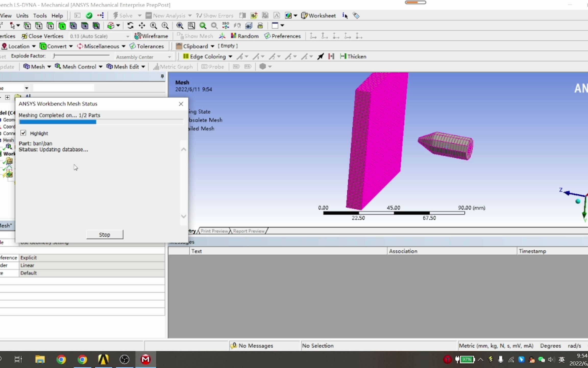Viewport: 588px width, 368px height.
Task: Click the Show Mesh toolbar icon
Action: [195, 36]
